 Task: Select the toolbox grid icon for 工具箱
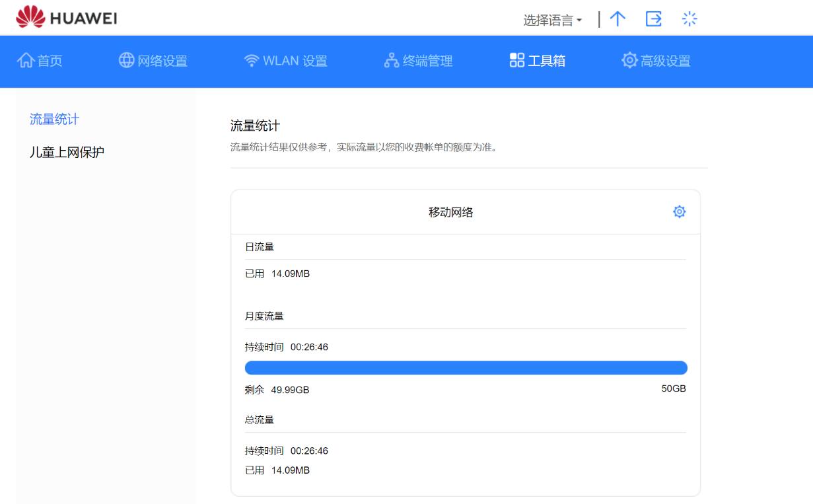coord(516,61)
